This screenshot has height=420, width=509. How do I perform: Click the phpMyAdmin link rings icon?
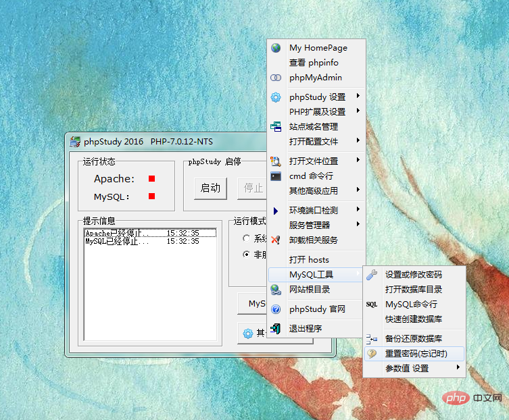coord(276,78)
